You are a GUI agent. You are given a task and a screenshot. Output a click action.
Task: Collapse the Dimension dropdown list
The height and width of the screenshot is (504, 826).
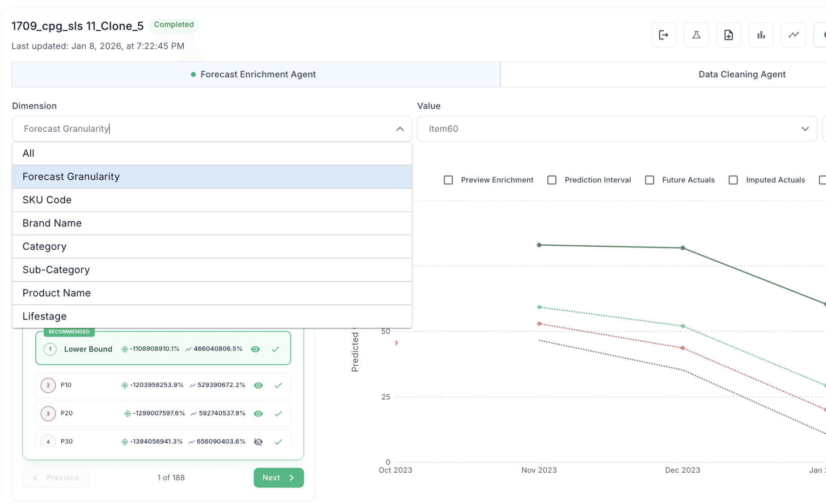(x=400, y=129)
